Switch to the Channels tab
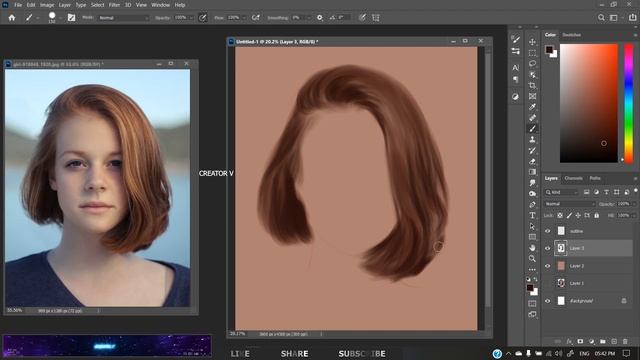640x360 pixels. pos(573,178)
